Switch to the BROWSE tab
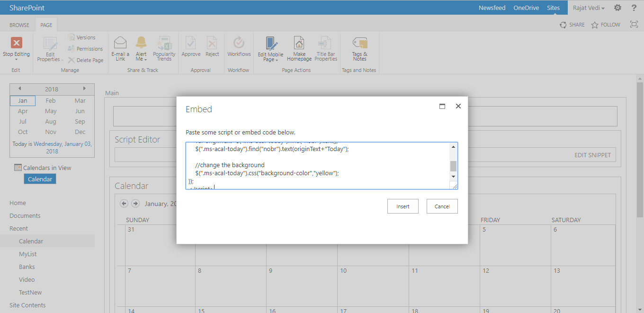 pyautogui.click(x=19, y=25)
